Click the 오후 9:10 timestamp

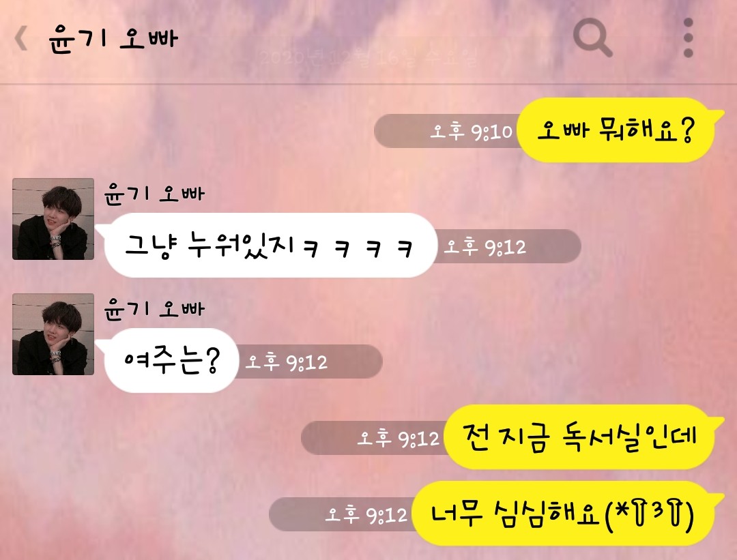[471, 131]
